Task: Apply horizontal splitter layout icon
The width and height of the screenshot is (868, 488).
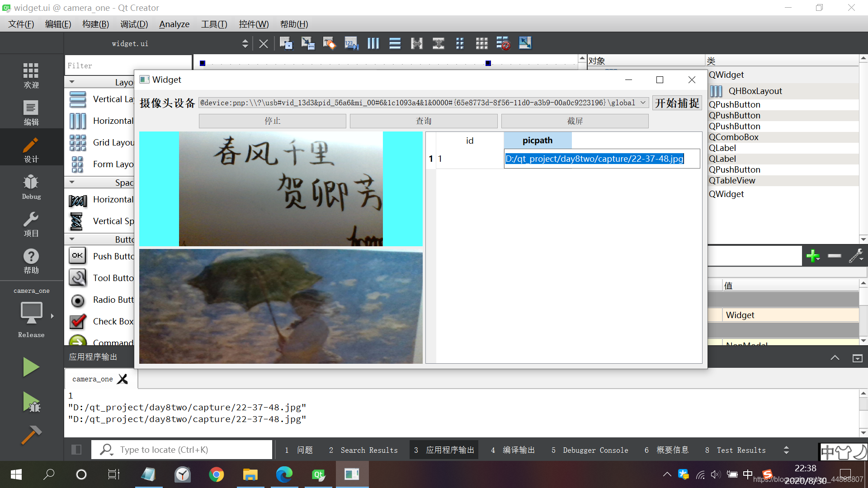Action: pos(416,43)
